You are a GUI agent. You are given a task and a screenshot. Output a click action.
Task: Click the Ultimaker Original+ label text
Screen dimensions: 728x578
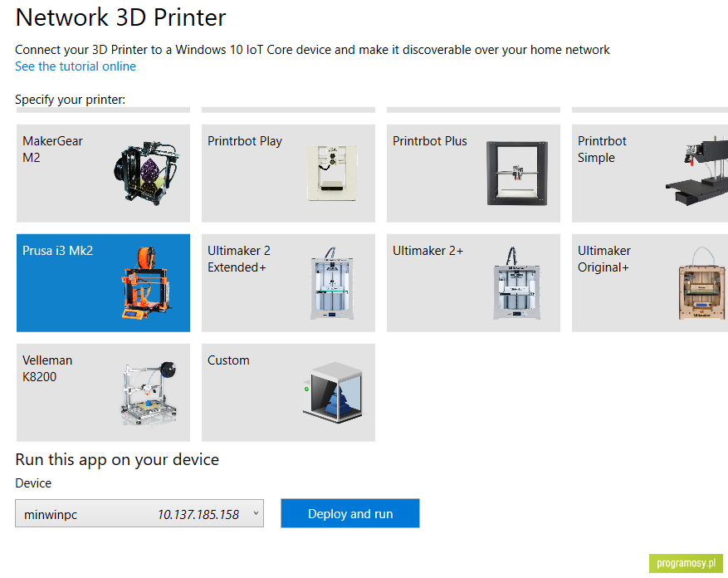[604, 259]
